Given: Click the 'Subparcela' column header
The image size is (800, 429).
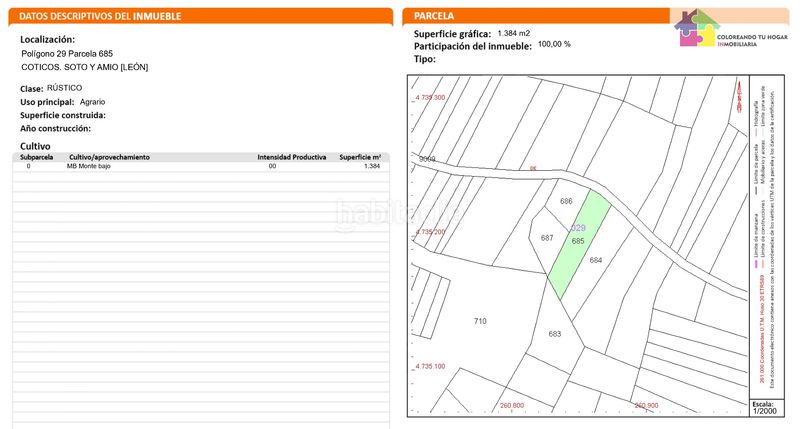Looking at the screenshot, I should point(36,157).
